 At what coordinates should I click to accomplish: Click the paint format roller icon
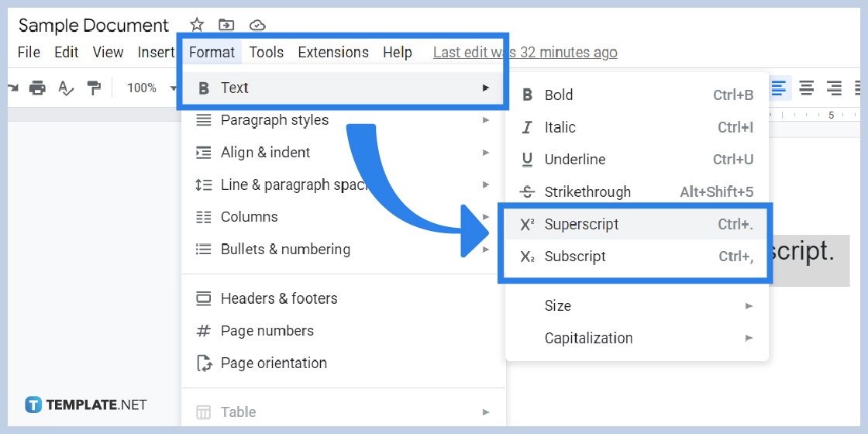(x=94, y=88)
